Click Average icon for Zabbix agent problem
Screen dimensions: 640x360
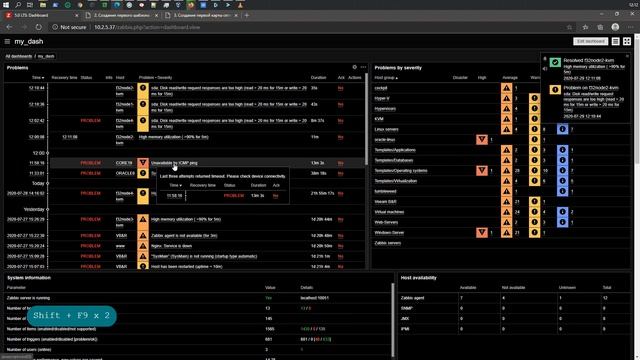tap(143, 236)
